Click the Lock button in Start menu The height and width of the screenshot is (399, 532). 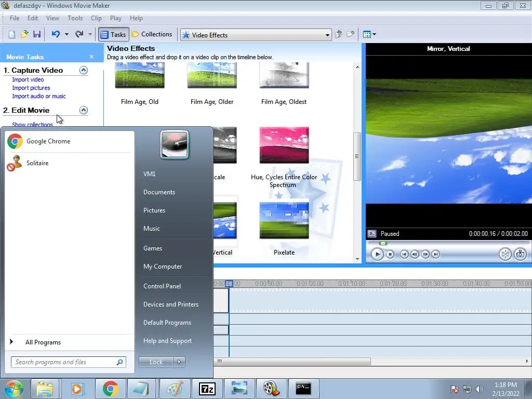[156, 362]
